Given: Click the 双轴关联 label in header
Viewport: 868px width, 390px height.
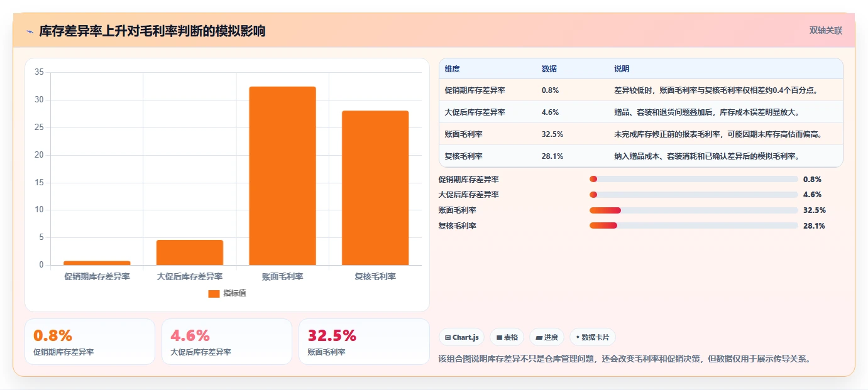Looking at the screenshot, I should pyautogui.click(x=825, y=30).
